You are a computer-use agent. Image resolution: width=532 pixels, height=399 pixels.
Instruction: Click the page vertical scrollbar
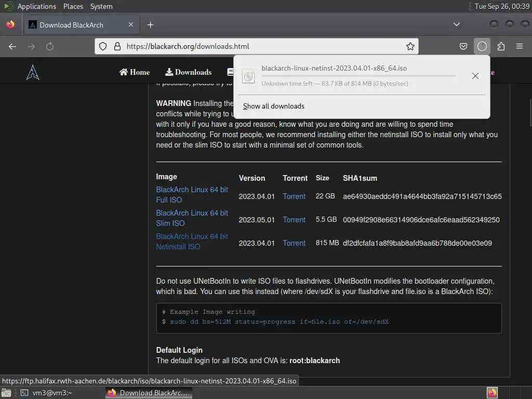[x=530, y=113]
